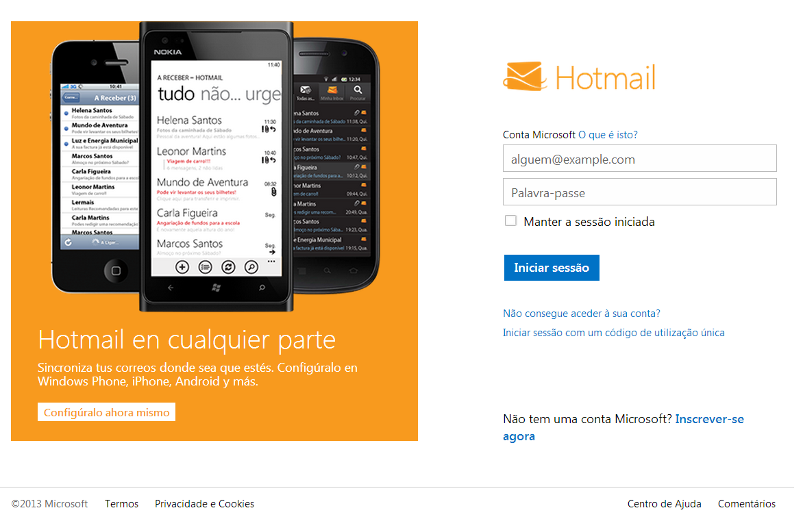The image size is (803, 532).
Task: Follow the Inscrever-se agora link
Action: point(623,428)
